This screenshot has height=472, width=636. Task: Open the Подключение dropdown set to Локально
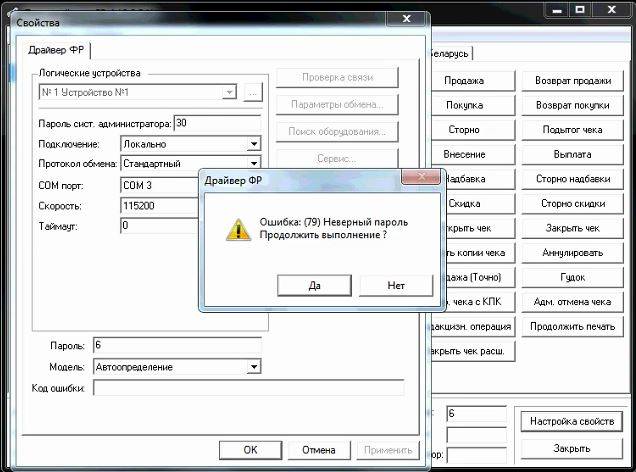[254, 144]
